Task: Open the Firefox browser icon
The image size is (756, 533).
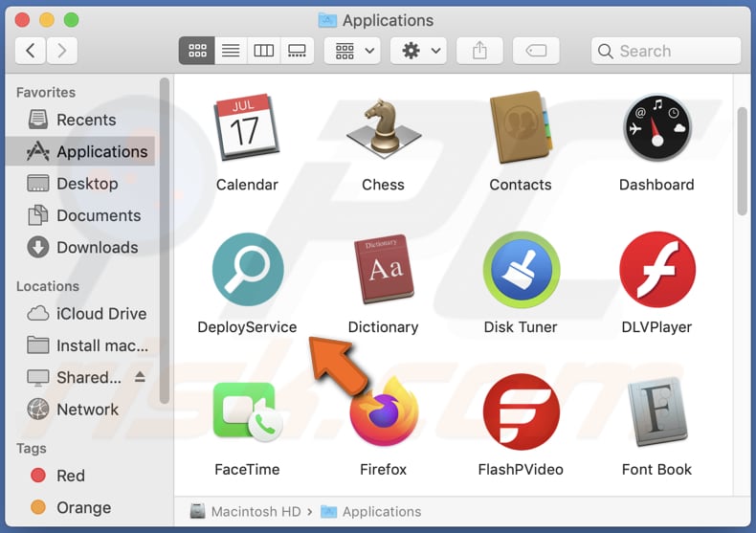Action: [x=383, y=413]
